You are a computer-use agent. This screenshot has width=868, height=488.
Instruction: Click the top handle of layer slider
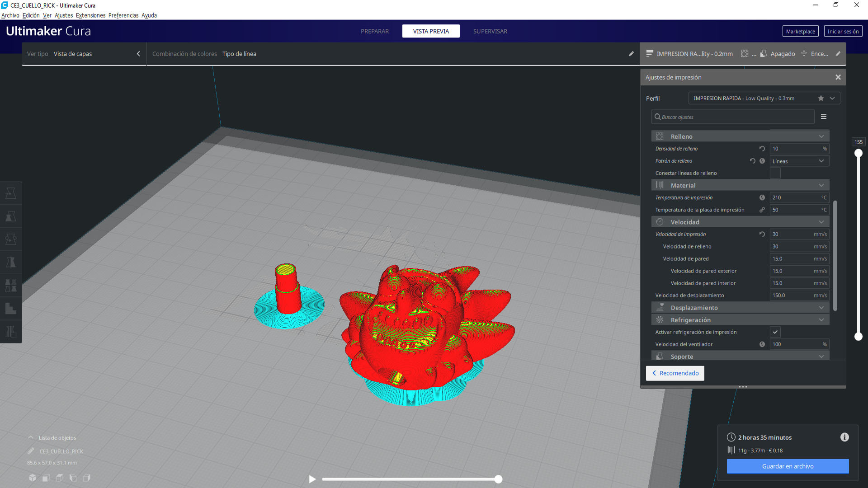[858, 153]
